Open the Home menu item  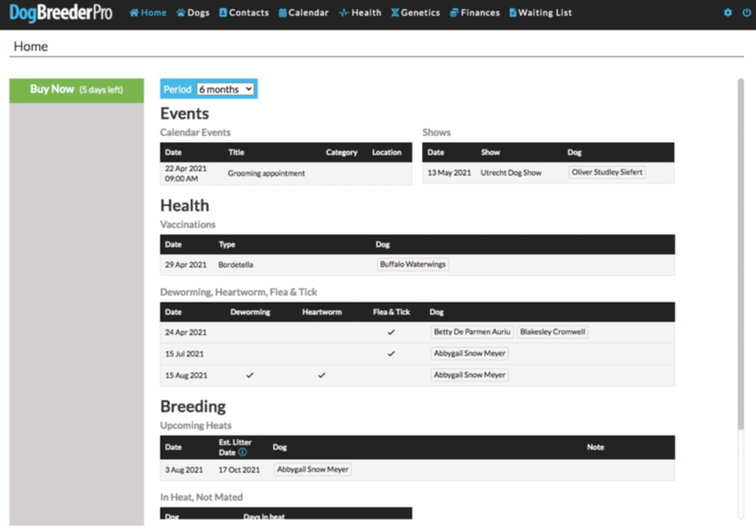[x=148, y=13]
